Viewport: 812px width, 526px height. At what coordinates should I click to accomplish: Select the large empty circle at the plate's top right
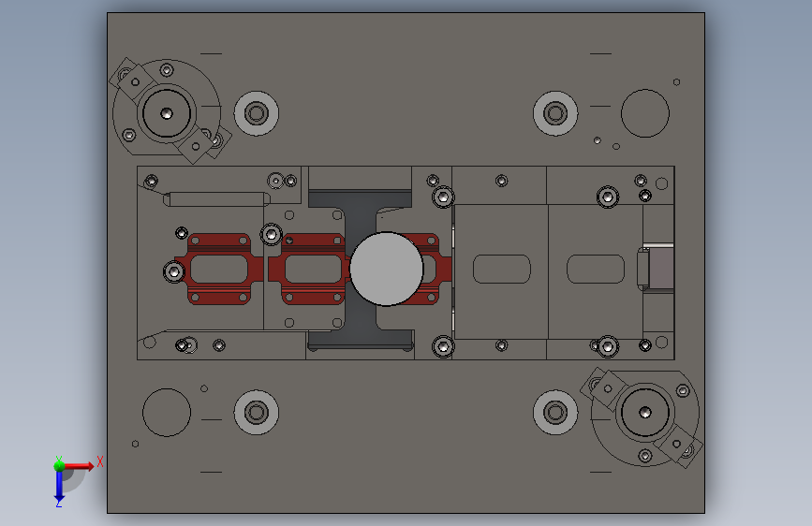click(x=644, y=113)
